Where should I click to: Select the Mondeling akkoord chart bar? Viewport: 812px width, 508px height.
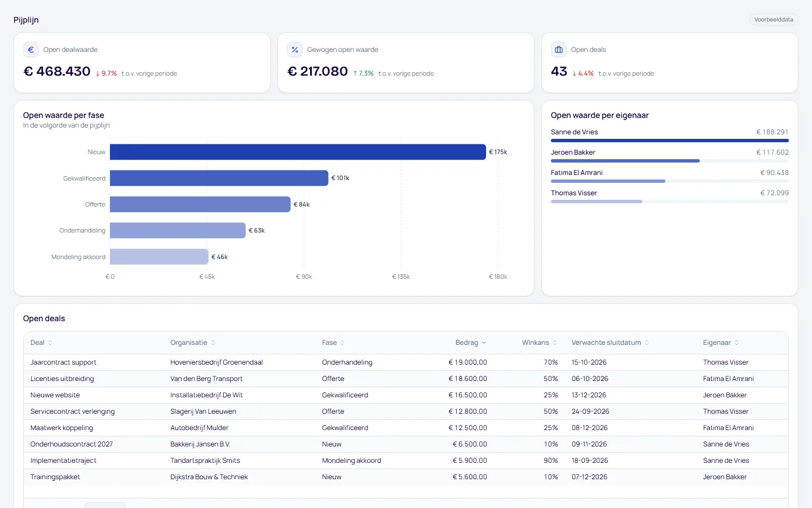(159, 257)
